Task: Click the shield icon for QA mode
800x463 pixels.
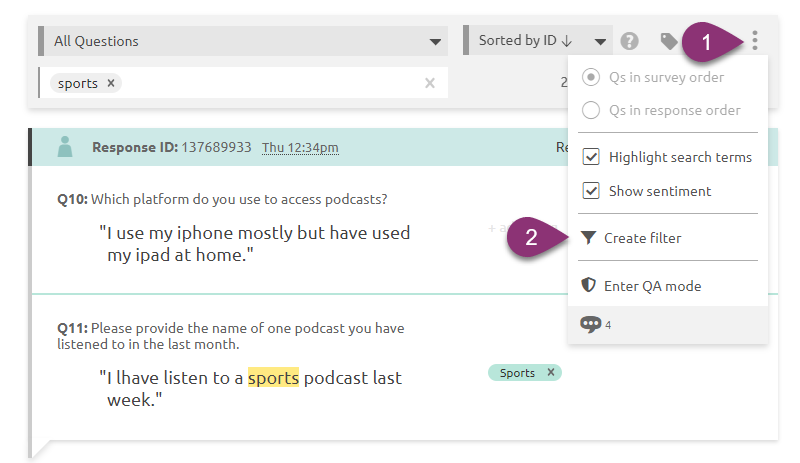Action: click(x=588, y=285)
